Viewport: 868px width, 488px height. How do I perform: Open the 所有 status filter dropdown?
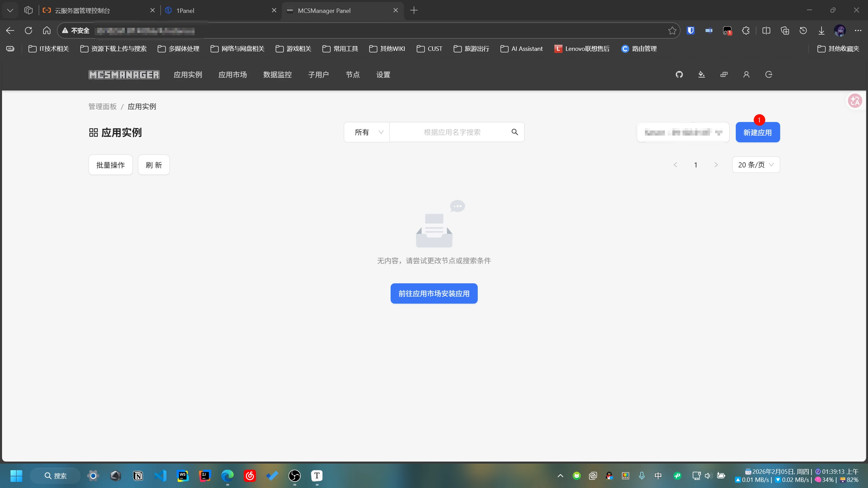point(367,132)
